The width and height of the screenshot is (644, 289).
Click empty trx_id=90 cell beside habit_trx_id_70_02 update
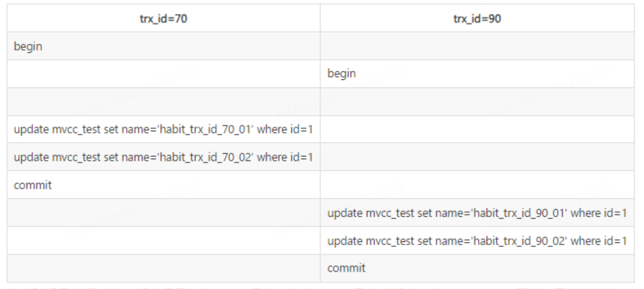(x=478, y=157)
